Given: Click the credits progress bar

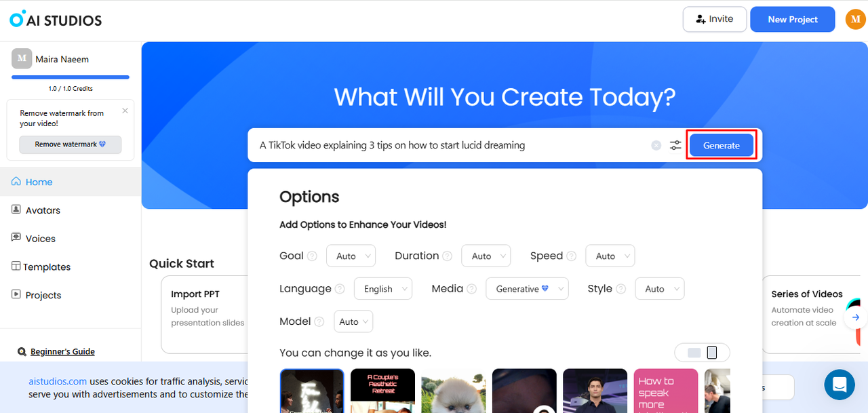Looking at the screenshot, I should coord(71,77).
